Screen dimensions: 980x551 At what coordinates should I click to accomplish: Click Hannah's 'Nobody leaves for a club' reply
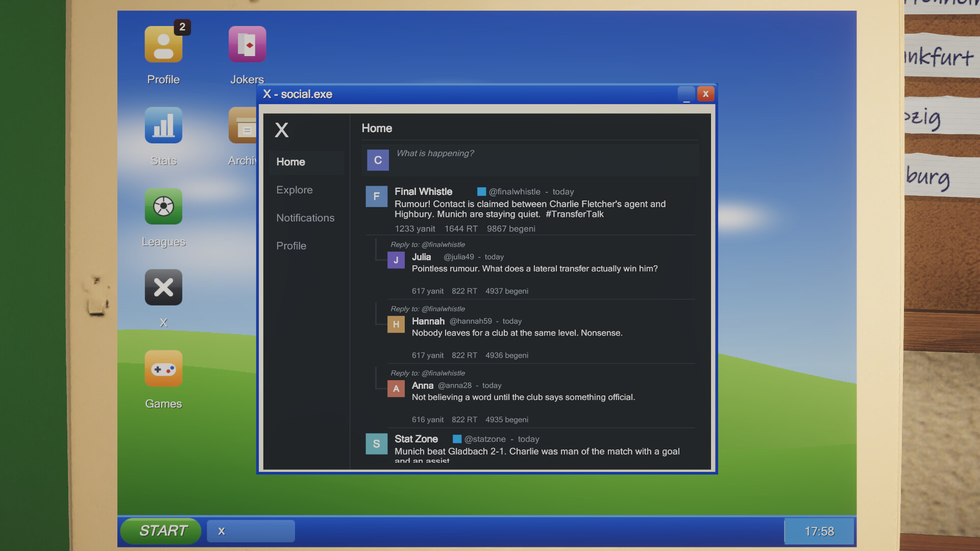click(517, 333)
